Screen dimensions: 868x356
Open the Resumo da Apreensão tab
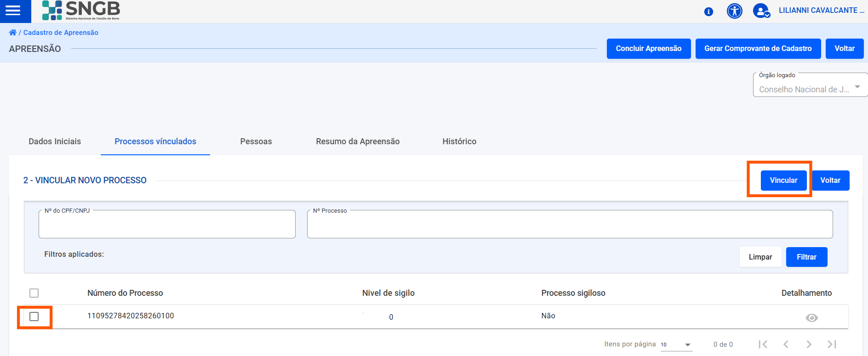tap(357, 141)
